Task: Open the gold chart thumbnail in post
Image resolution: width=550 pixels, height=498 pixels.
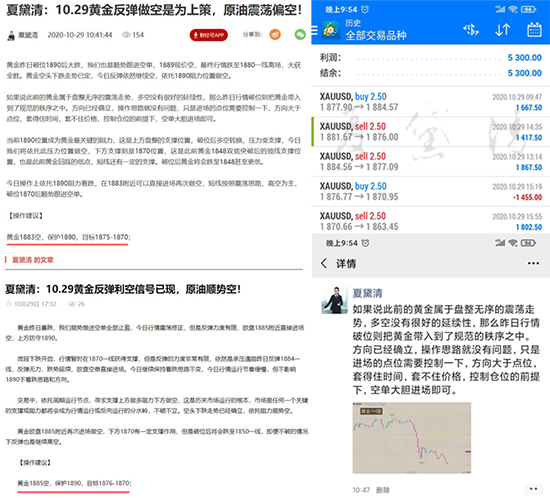Action: [412, 438]
